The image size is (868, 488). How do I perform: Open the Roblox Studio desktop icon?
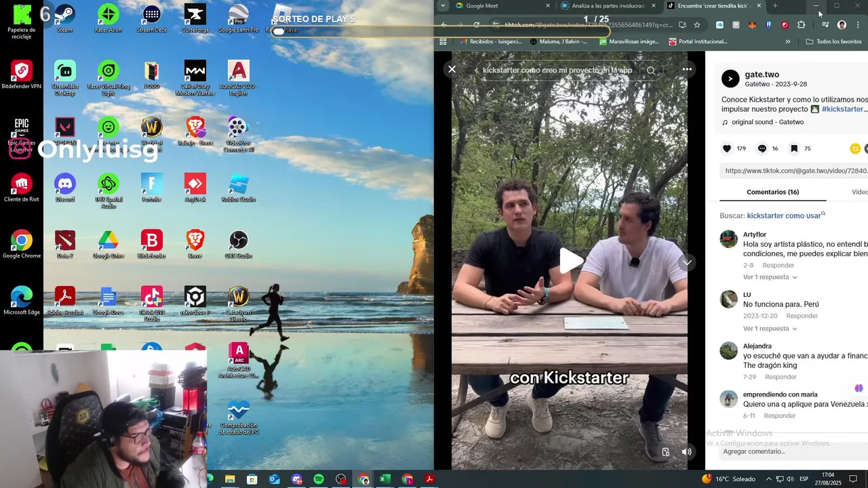238,188
